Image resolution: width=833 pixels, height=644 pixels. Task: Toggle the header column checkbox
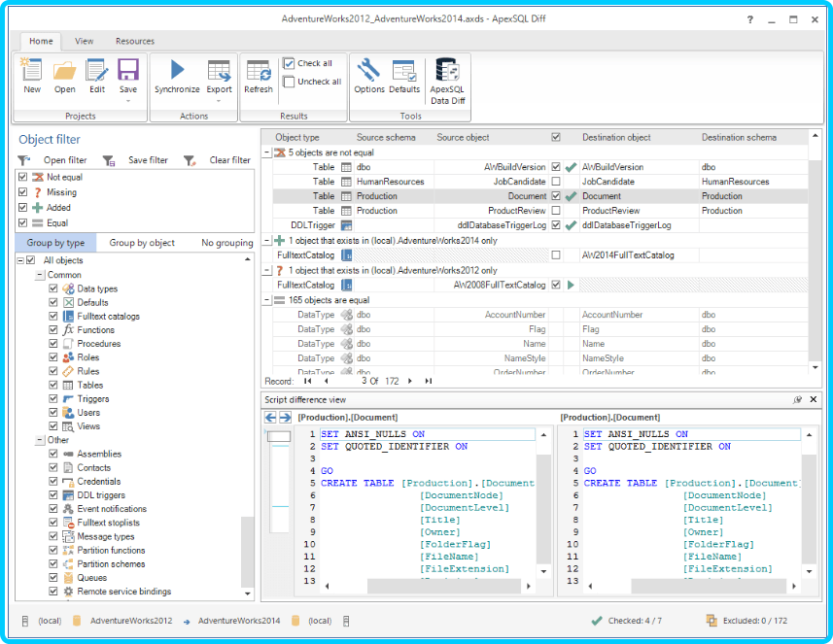click(x=556, y=138)
